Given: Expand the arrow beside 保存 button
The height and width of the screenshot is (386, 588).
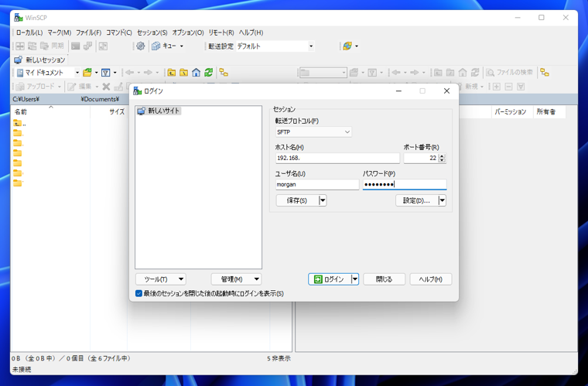Looking at the screenshot, I should [323, 200].
